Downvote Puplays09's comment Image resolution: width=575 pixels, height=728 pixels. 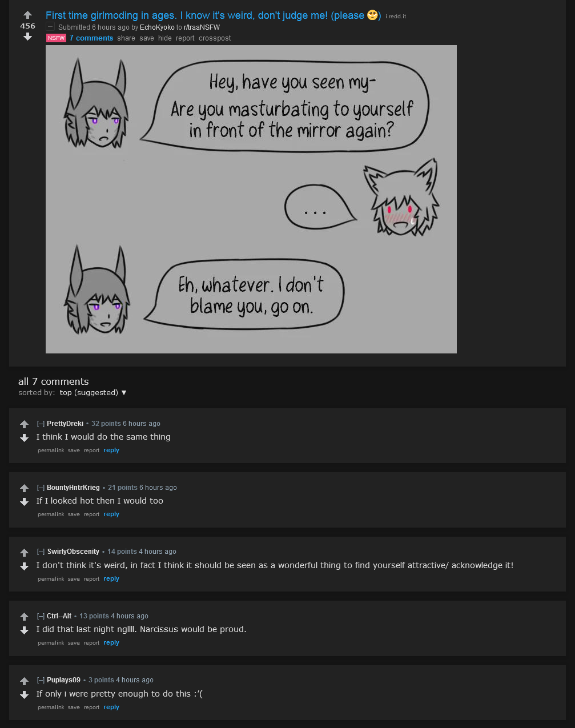pos(24,695)
